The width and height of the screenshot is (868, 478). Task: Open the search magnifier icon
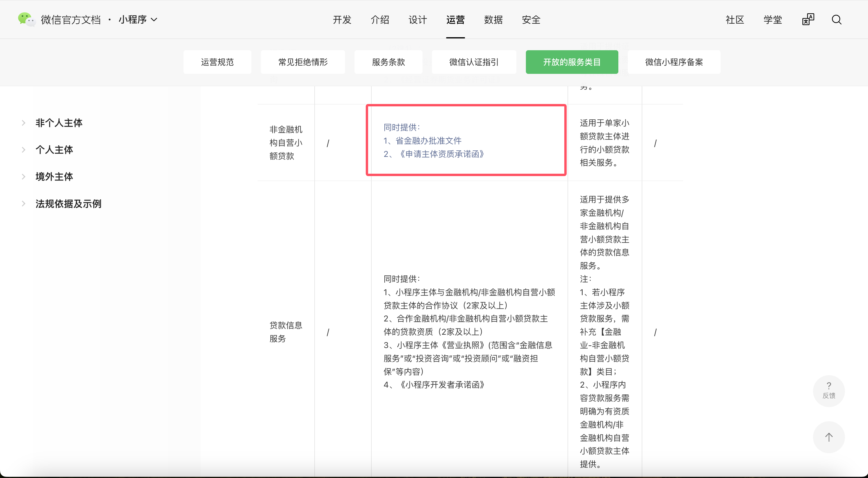(837, 19)
